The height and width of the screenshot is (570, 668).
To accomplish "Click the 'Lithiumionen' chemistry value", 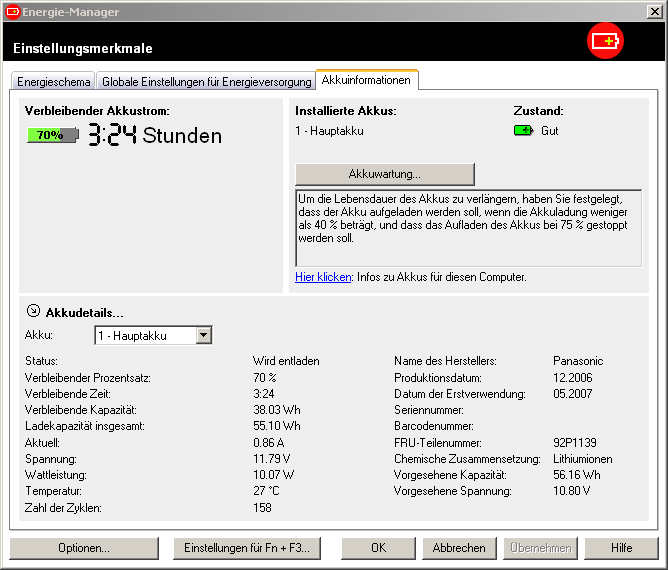I will coord(583,459).
